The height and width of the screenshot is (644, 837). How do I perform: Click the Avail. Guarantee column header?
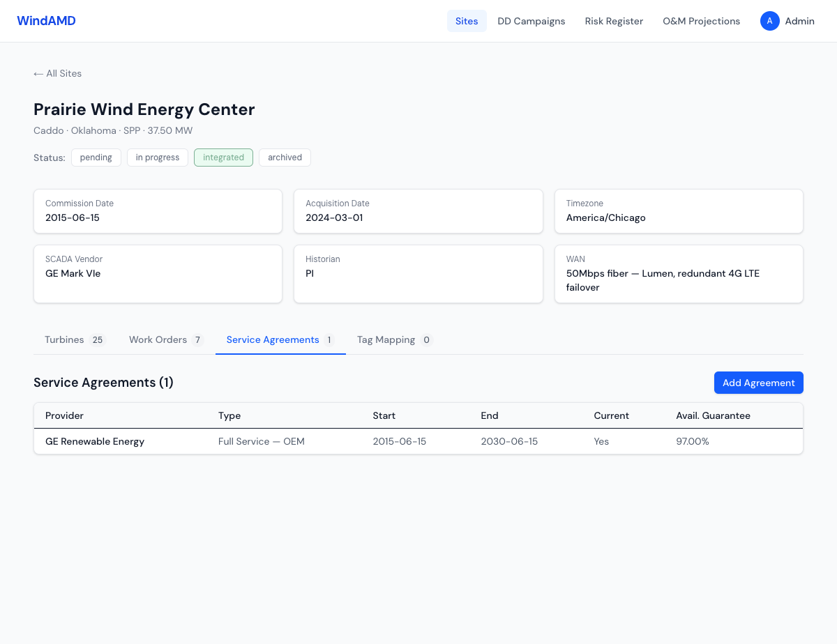point(713,415)
